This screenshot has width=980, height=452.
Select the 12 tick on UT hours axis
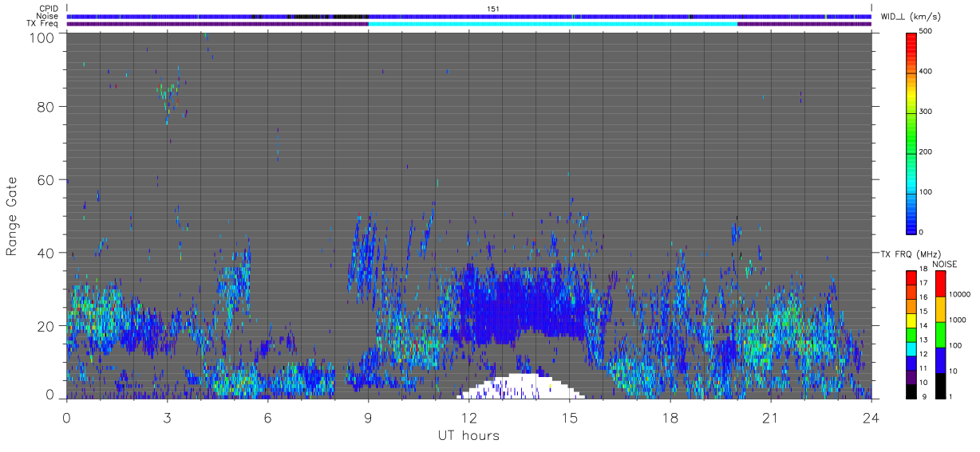[x=468, y=418]
